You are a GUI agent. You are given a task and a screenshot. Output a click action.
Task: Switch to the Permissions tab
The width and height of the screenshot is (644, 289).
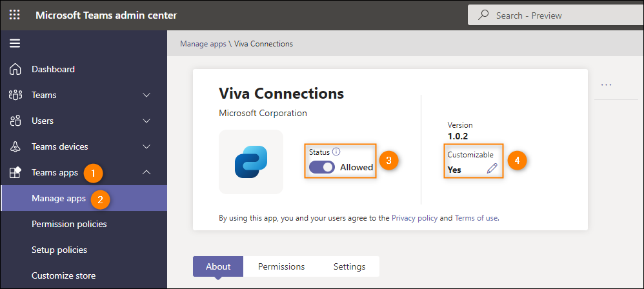pyautogui.click(x=281, y=266)
